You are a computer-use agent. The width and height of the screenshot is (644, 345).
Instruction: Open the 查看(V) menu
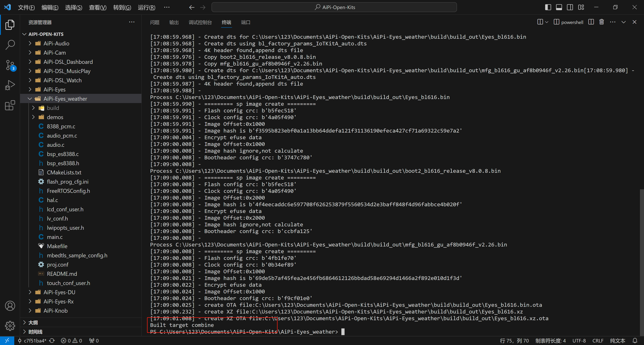click(x=98, y=7)
